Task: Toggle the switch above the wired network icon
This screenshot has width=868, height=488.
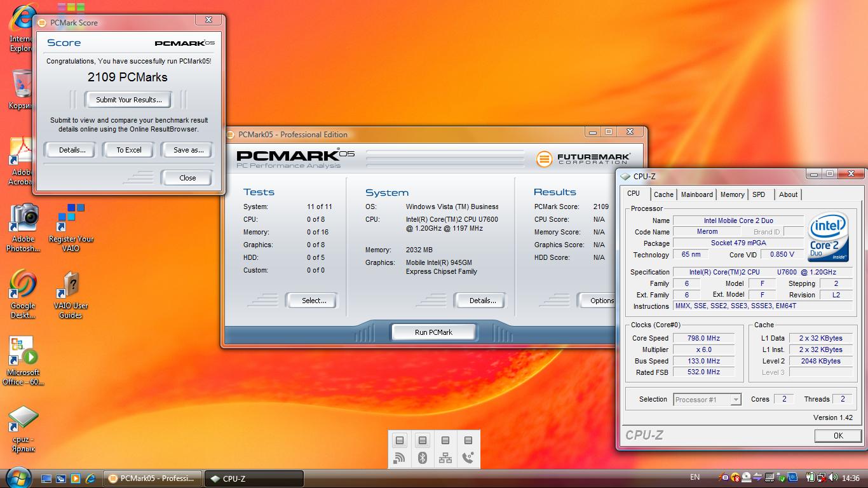Action: (x=445, y=440)
